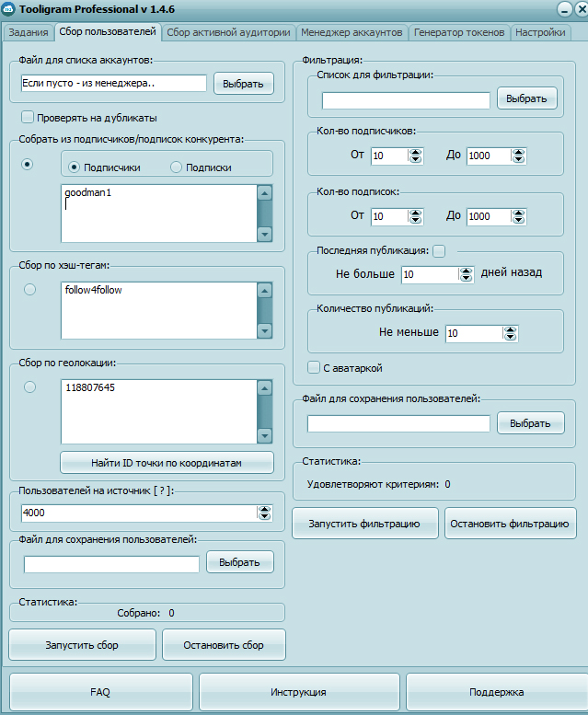Open the Менеджер аккаунтов tab

352,32
